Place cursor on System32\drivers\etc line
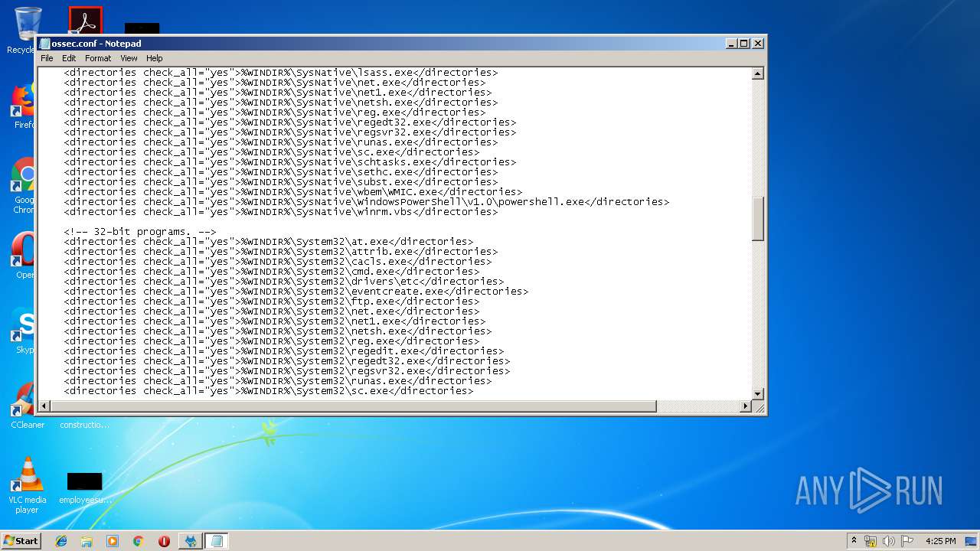980x551 pixels. [284, 282]
